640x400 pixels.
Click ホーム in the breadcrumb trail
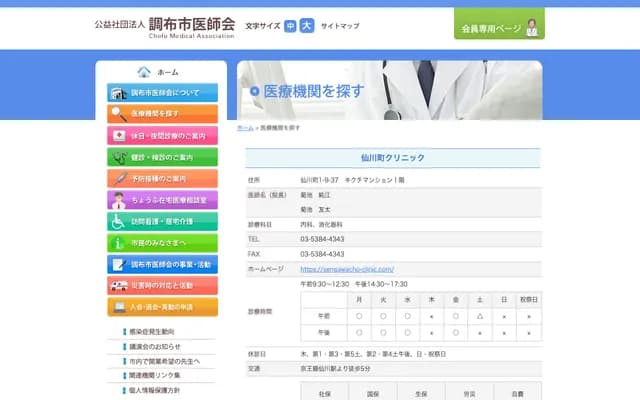tap(245, 129)
